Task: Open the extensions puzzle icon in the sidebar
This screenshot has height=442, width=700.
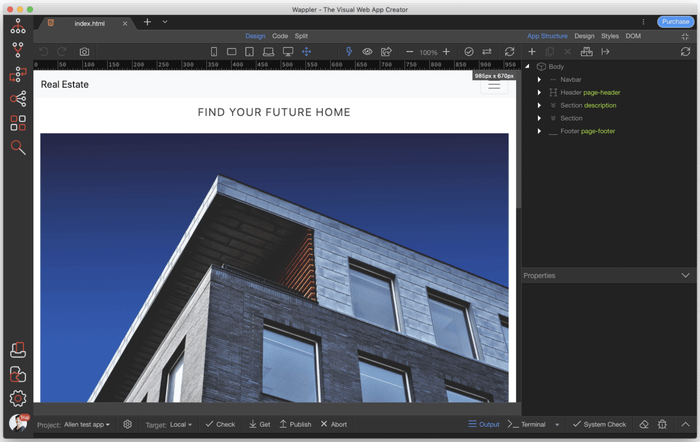Action: tap(18, 374)
